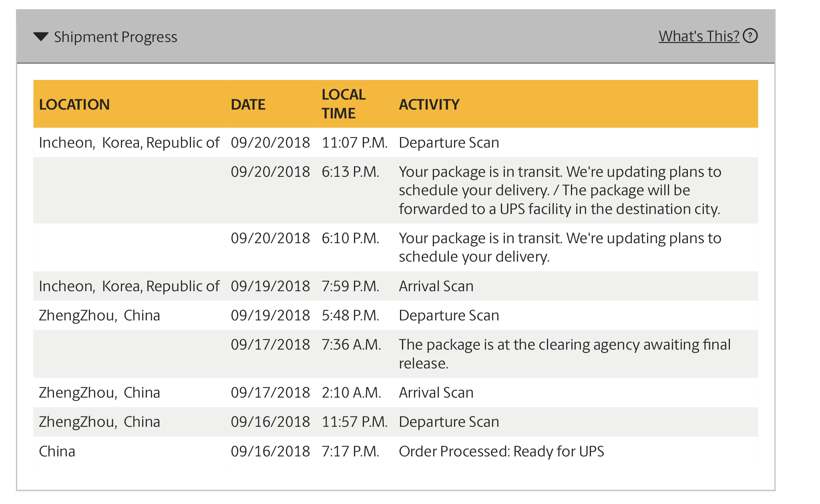The width and height of the screenshot is (820, 504).
Task: Click the clearing agency awaiting release message
Action: point(565,354)
